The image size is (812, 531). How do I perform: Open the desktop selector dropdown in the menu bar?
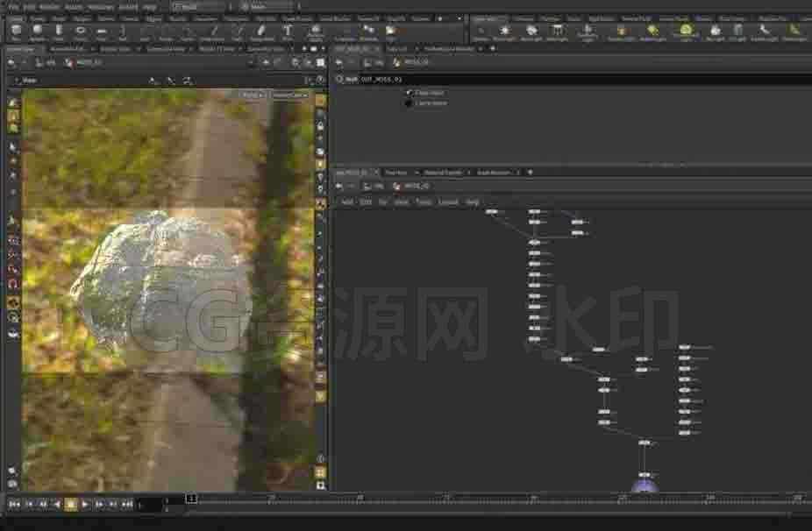[x=198, y=6]
